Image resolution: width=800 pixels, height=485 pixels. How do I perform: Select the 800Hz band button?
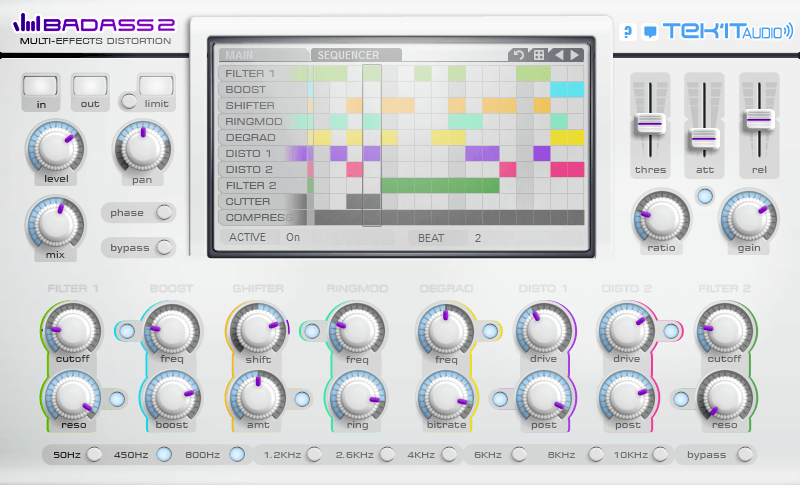(237, 454)
